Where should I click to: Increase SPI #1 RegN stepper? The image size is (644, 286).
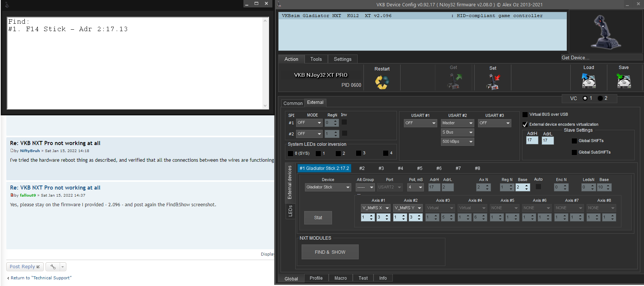335,121
